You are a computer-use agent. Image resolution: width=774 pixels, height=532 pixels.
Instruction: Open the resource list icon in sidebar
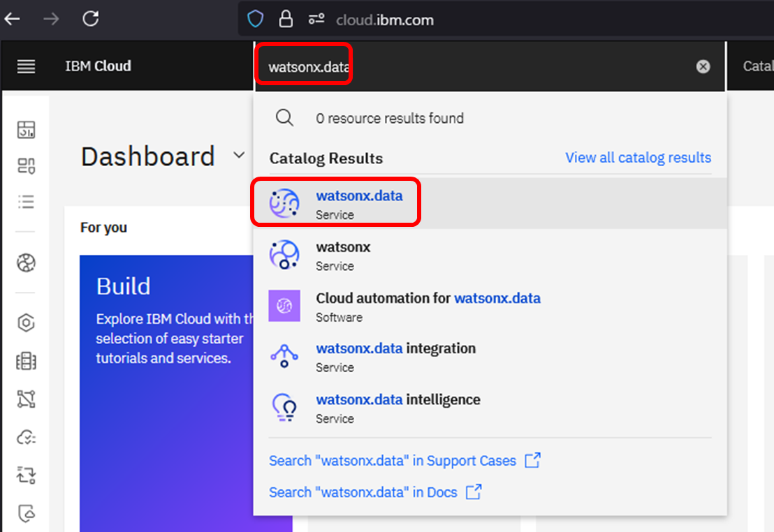[x=26, y=202]
